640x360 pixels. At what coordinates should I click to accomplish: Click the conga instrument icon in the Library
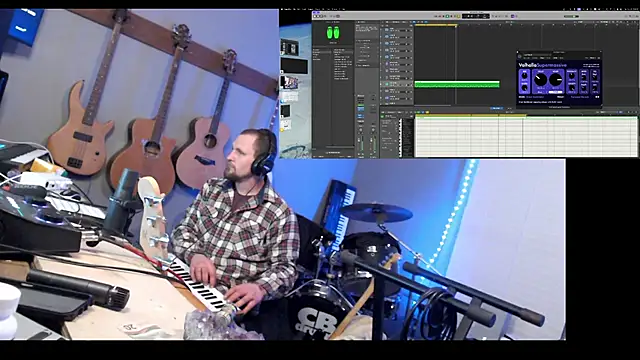333,33
